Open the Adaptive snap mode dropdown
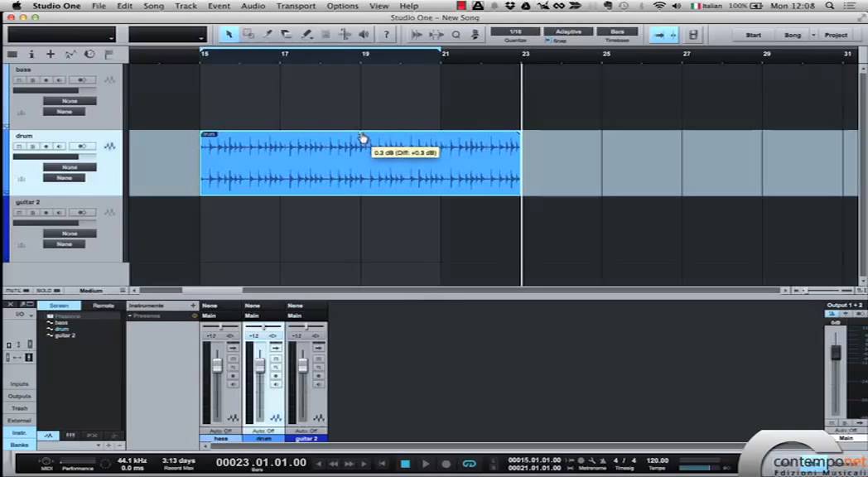The height and width of the screenshot is (477, 868). [568, 31]
